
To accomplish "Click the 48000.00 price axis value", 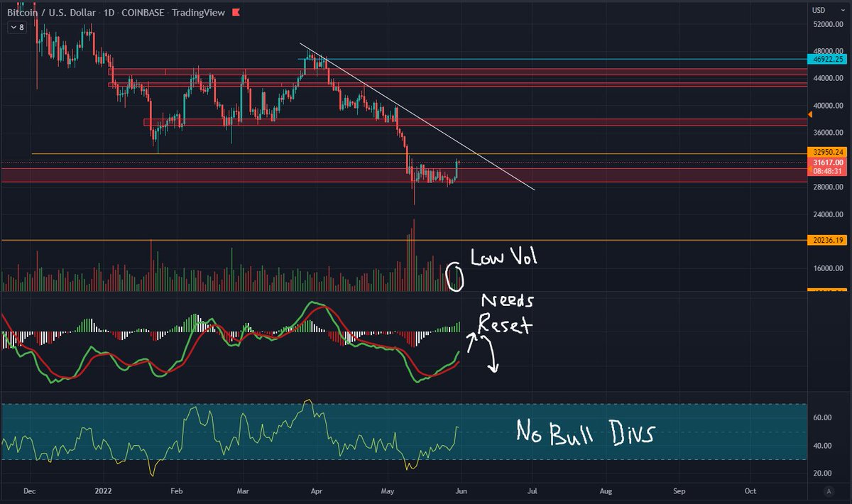I will click(827, 51).
